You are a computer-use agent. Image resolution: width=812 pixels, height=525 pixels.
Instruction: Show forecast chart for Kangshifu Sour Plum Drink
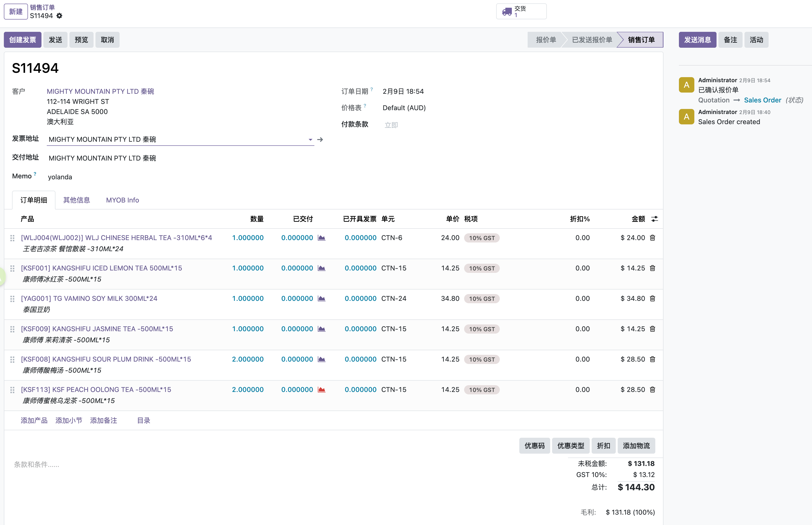pyautogui.click(x=321, y=359)
